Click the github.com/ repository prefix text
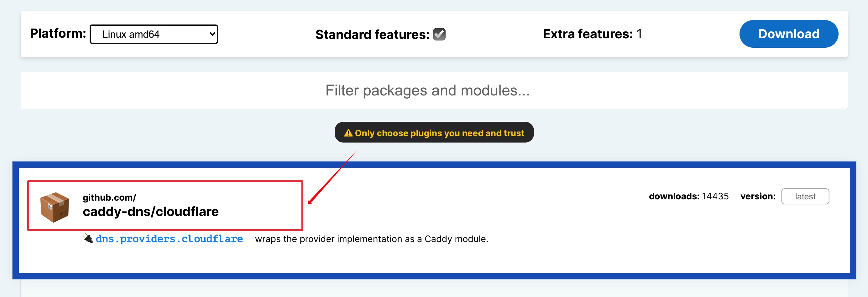Viewport: 868px width, 297px height. click(x=109, y=197)
